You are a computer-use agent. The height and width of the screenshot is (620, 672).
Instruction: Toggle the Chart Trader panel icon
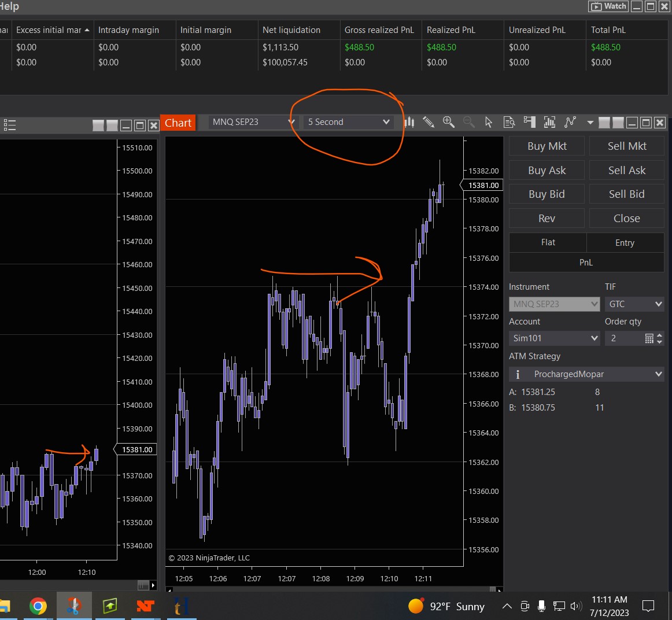529,121
